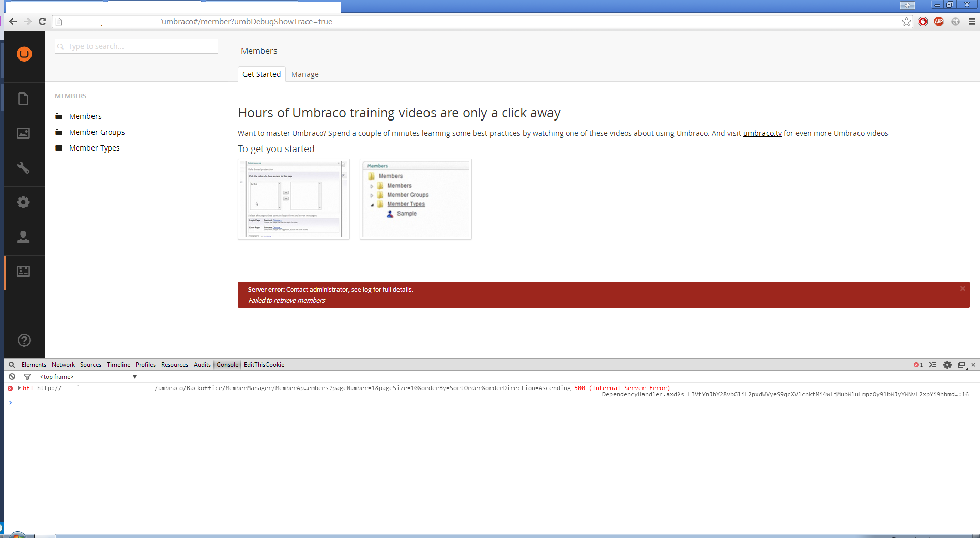
Task: Click the MEMBERS section header label
Action: click(71, 96)
